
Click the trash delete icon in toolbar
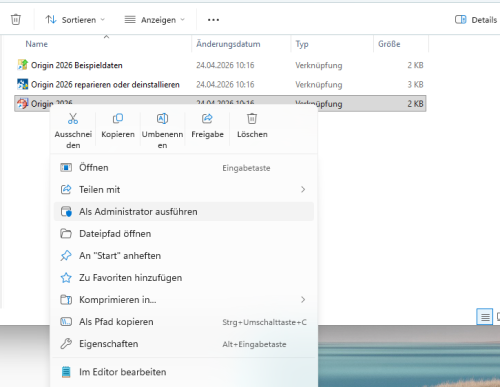[x=16, y=20]
